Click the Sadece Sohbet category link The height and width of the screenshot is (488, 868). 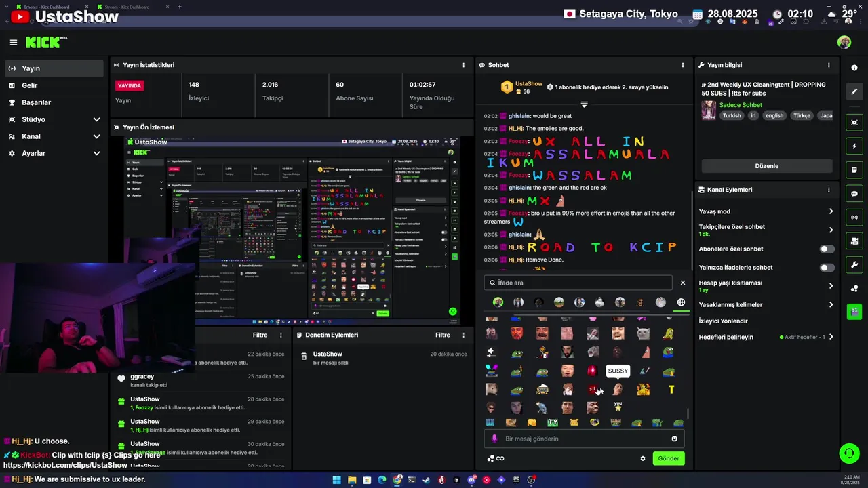click(x=741, y=105)
